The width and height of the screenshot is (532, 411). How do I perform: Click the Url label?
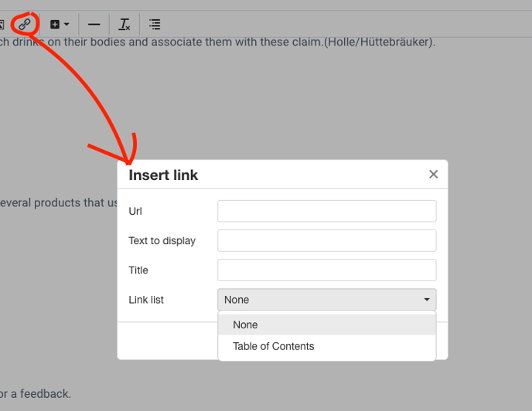pyautogui.click(x=135, y=212)
